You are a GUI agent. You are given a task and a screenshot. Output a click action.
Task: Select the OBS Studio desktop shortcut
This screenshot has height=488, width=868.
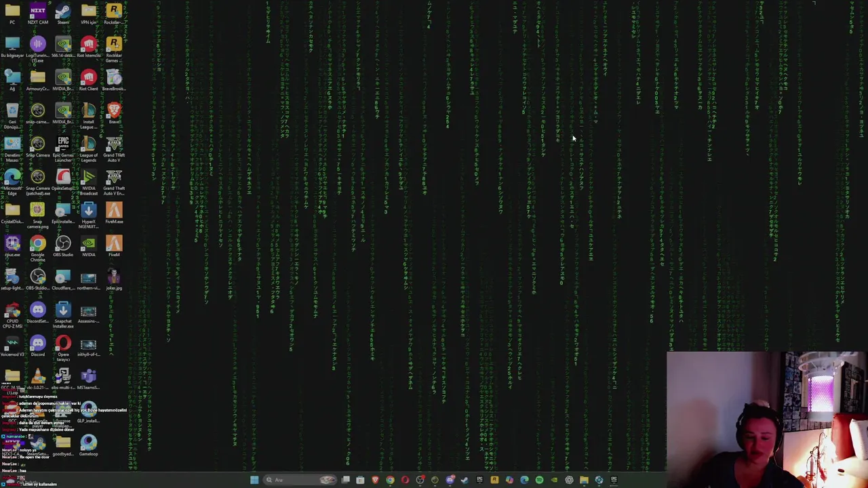click(x=63, y=245)
